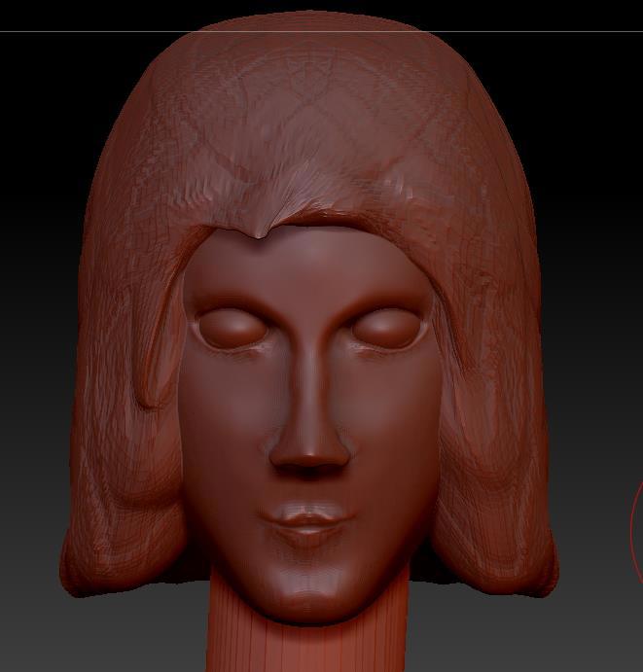Click the red brush cursor circle at right edge
This screenshot has width=643, height=672.
635,525
